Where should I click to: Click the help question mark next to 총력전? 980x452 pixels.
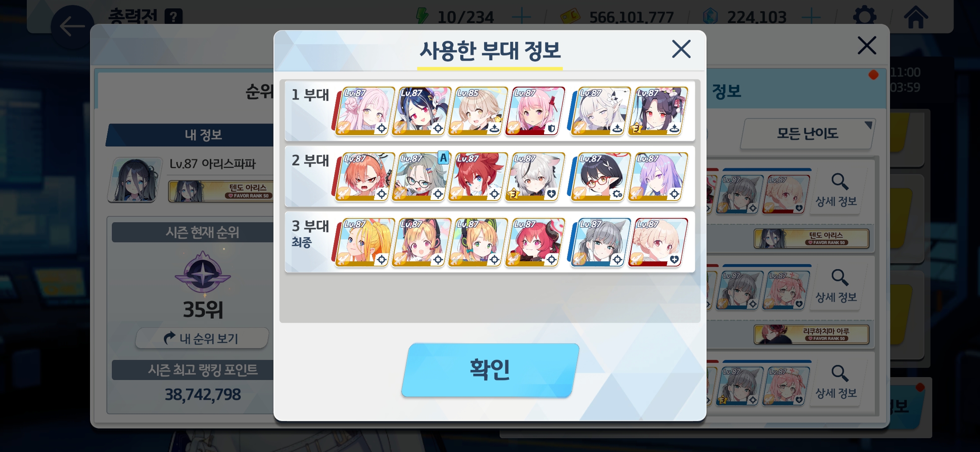click(x=173, y=17)
